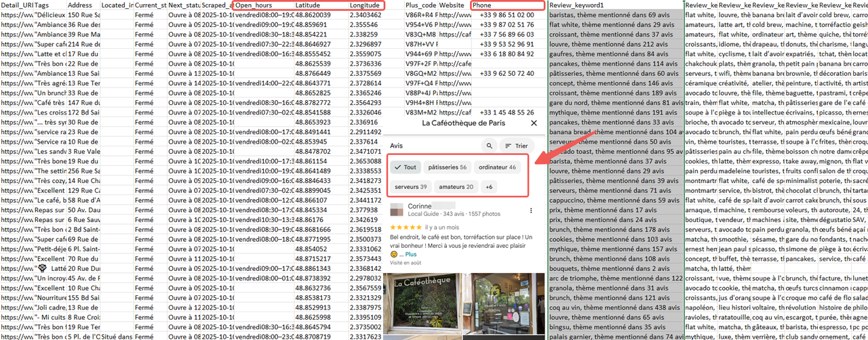Select the Phone column header
The height and width of the screenshot is (340, 868).
507,5
